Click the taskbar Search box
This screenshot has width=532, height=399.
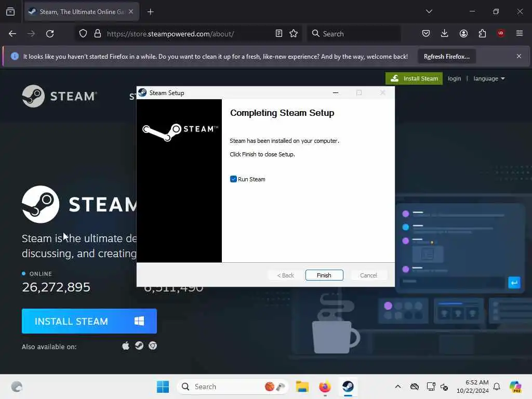[232, 387]
